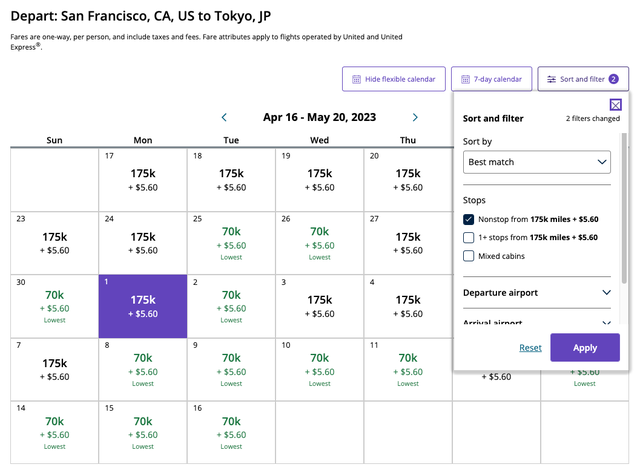Select April 25 with 70k lowest fare

[231, 240]
